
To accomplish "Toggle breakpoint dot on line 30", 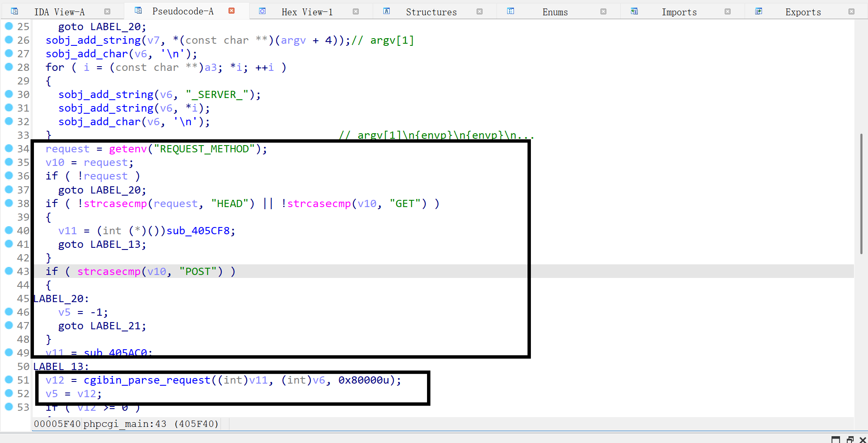I will 9,94.
